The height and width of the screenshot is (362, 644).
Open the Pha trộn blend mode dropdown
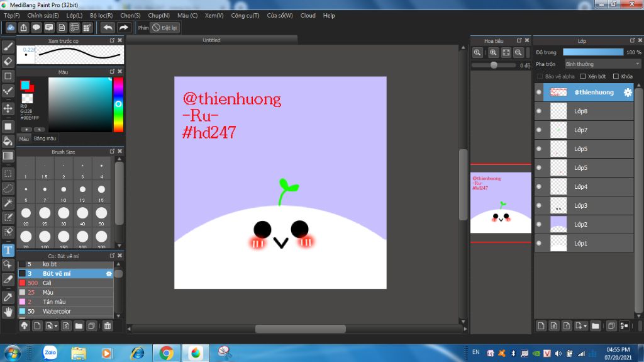click(x=602, y=64)
